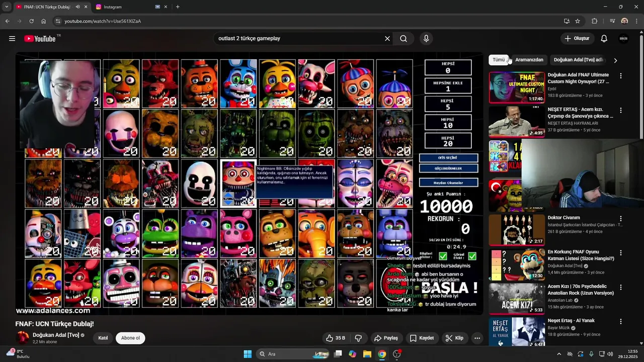Open Chrome profile avatar
This screenshot has width=644, height=362.
pyautogui.click(x=624, y=21)
